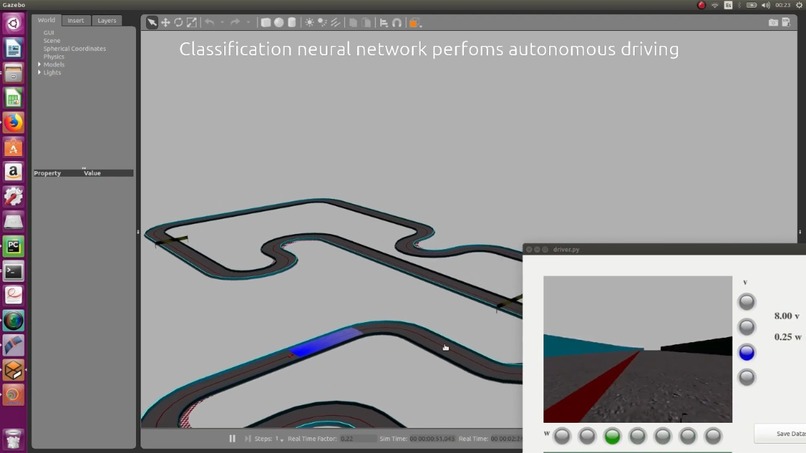Open the undo history dropdown arrow
The image size is (806, 453).
click(x=222, y=23)
